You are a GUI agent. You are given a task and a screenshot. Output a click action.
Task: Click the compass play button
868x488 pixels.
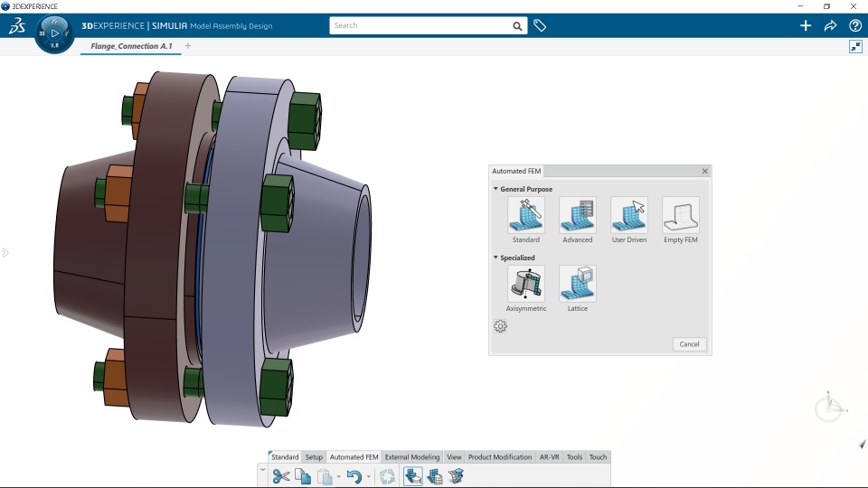pyautogui.click(x=54, y=33)
